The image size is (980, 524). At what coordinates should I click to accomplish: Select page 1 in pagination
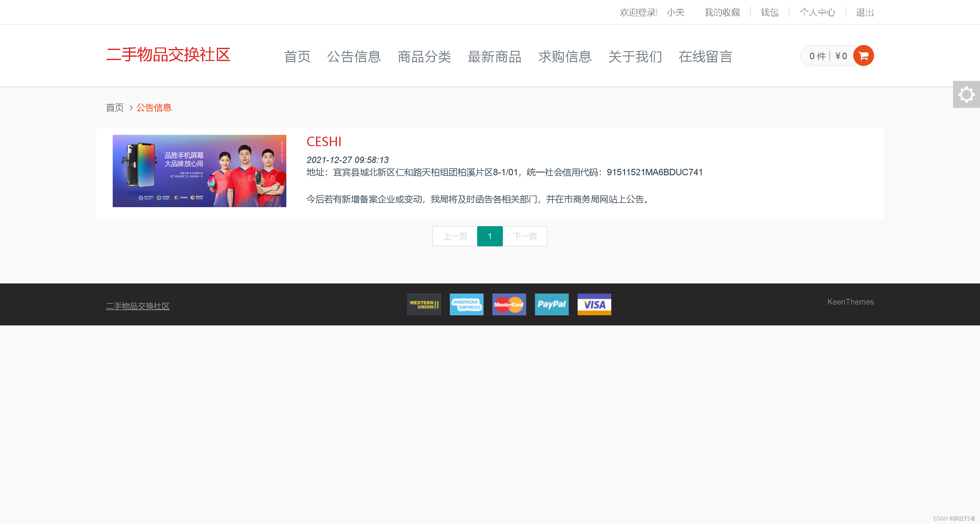[x=490, y=236]
